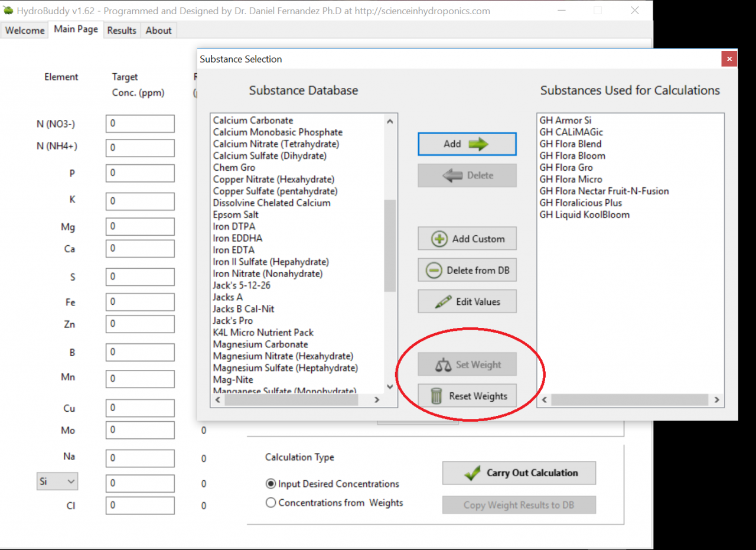Click the Zn target concentration field

(x=140, y=324)
